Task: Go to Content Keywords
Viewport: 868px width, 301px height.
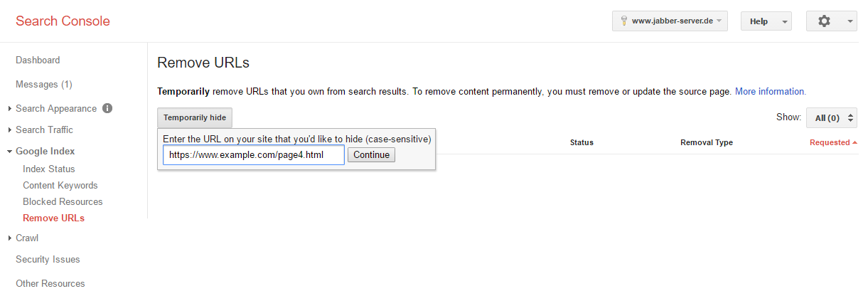Action: click(60, 185)
